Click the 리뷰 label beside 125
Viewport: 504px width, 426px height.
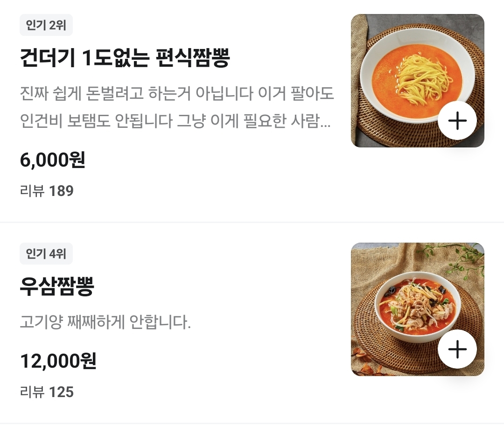[x=32, y=392]
